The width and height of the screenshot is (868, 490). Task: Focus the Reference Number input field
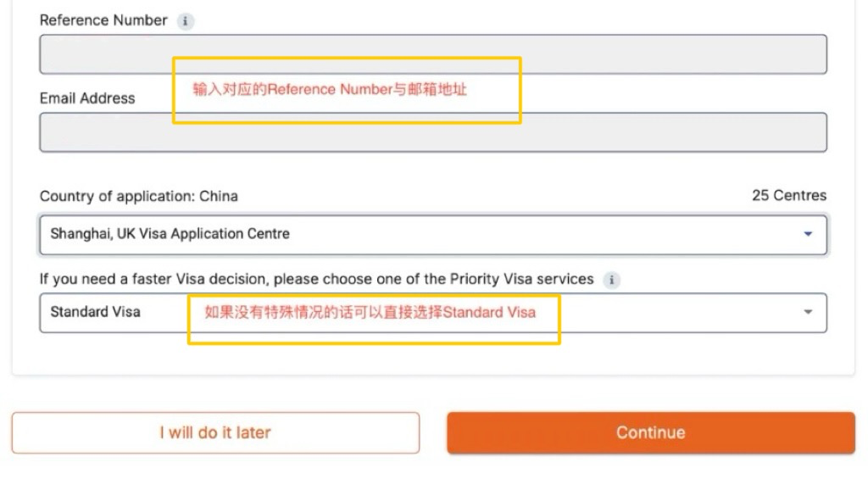coord(433,54)
